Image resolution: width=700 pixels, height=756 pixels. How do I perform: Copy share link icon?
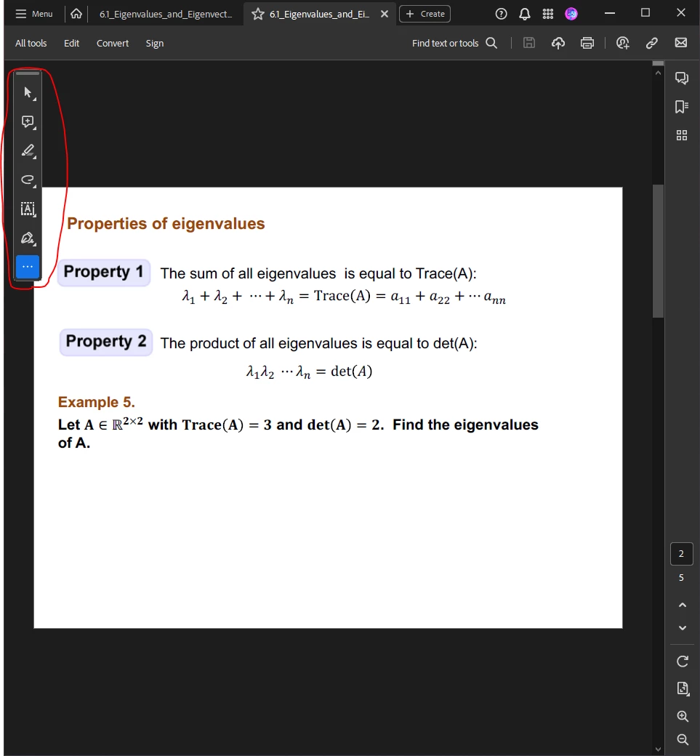click(652, 43)
